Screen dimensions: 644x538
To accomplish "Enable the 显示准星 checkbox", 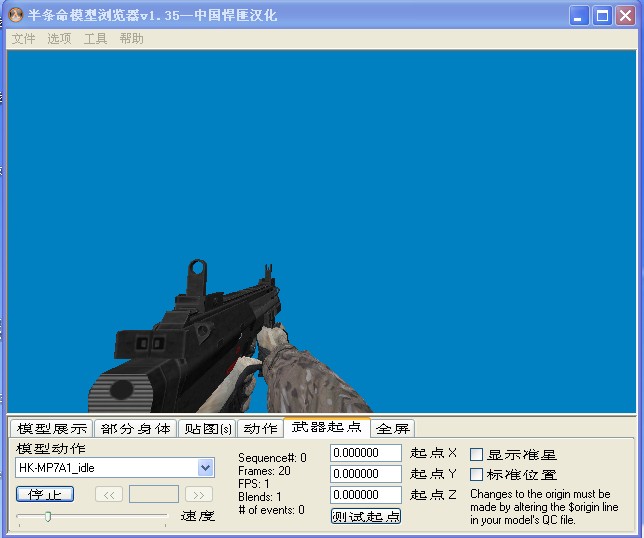I will 476,455.
